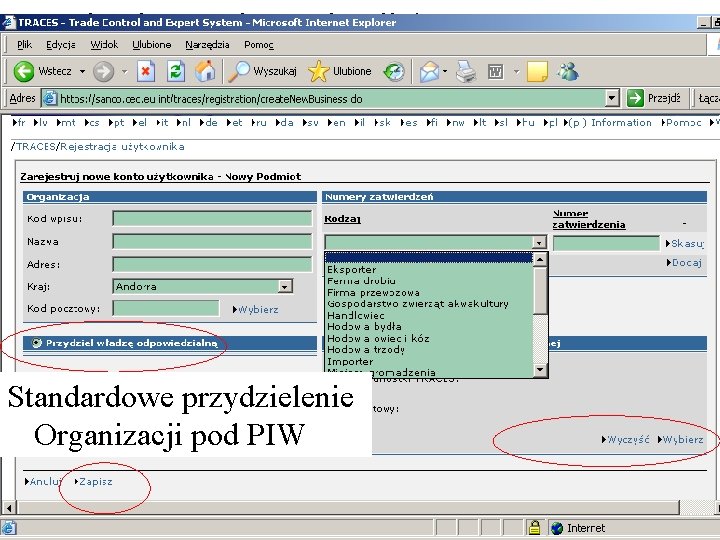Choose Hodowla trzody in the list
This screenshot has width=720, height=540.
pyautogui.click(x=429, y=349)
